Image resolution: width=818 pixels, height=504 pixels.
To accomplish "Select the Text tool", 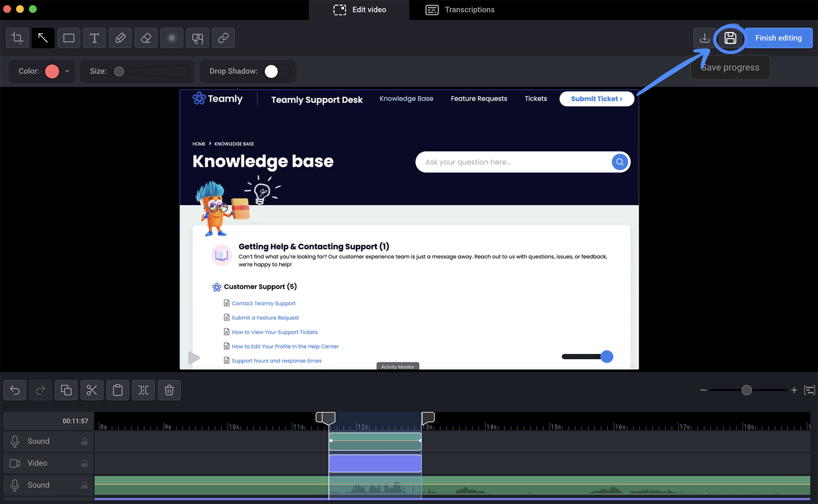I will point(94,38).
